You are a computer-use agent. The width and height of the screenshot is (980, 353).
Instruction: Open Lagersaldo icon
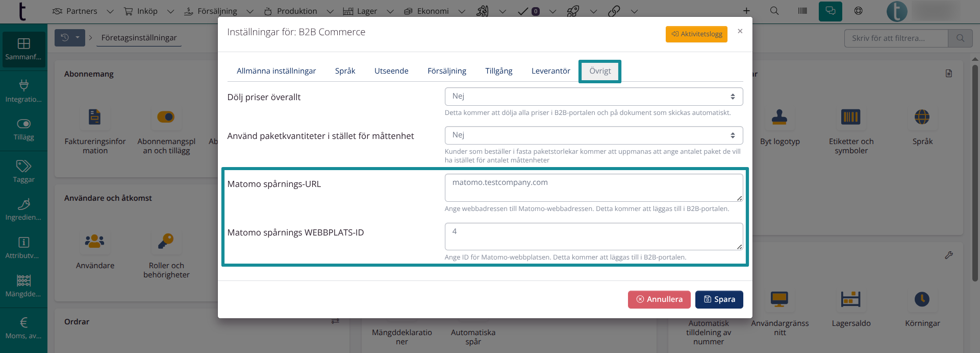(x=851, y=299)
